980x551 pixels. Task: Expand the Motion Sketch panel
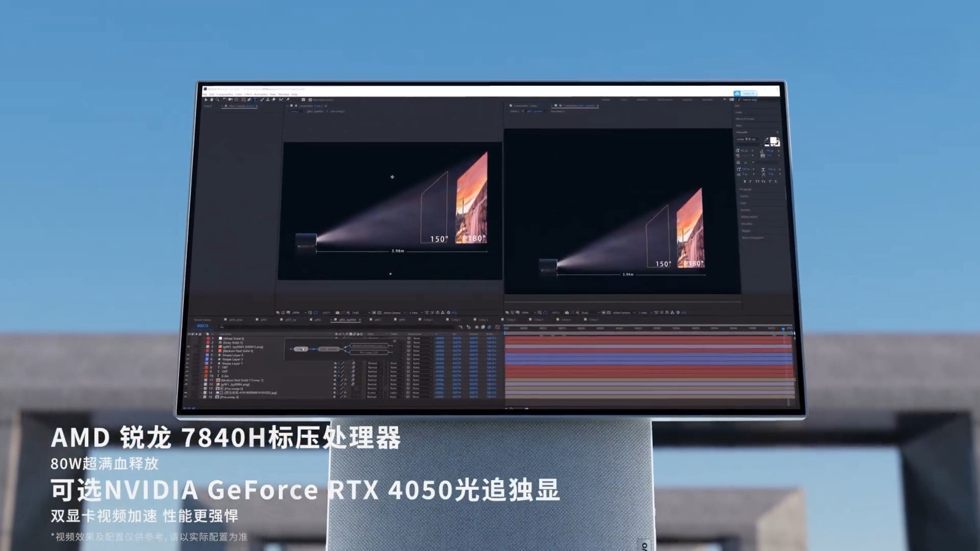[749, 217]
